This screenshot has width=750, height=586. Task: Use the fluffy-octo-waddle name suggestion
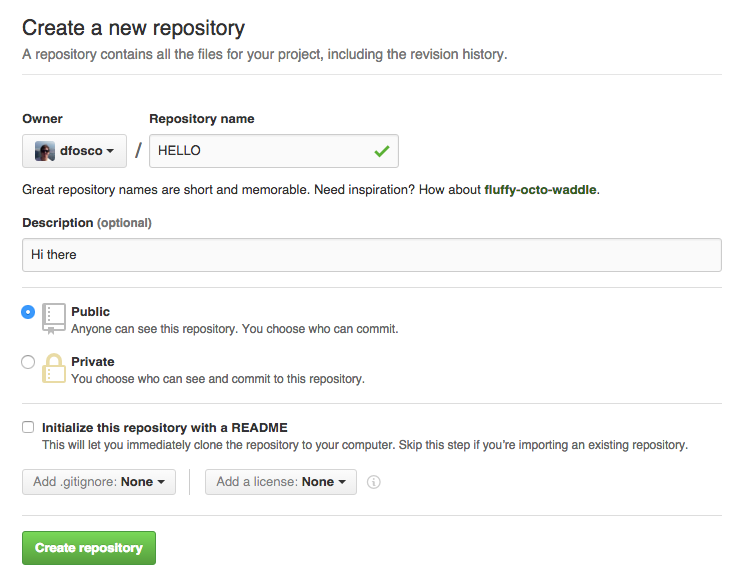pos(541,189)
